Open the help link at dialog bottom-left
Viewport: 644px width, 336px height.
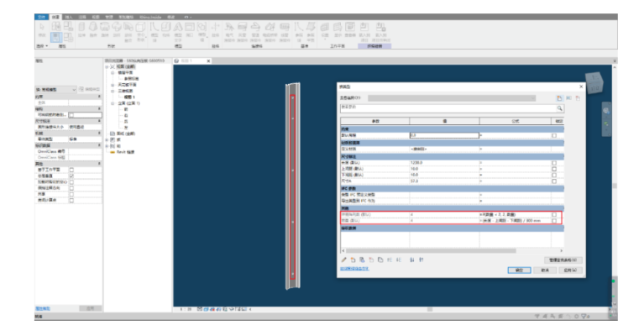click(354, 269)
